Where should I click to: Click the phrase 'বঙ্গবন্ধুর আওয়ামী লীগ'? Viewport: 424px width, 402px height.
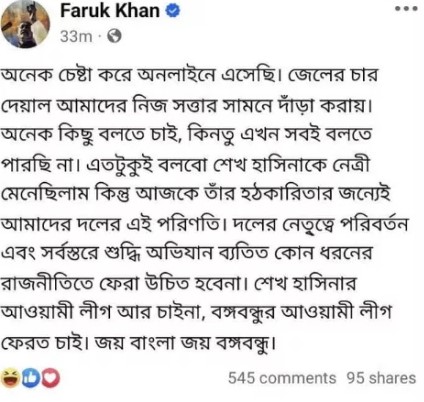click(x=300, y=313)
